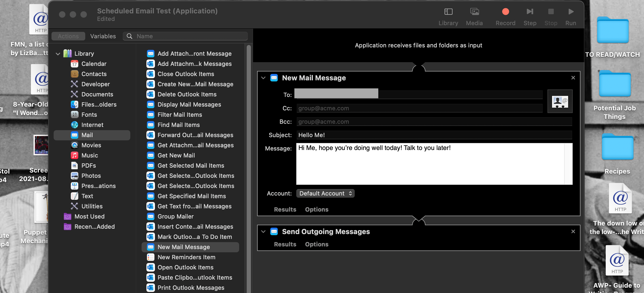Click the Filter Mail Items action icon
The image size is (644, 293).
point(150,114)
